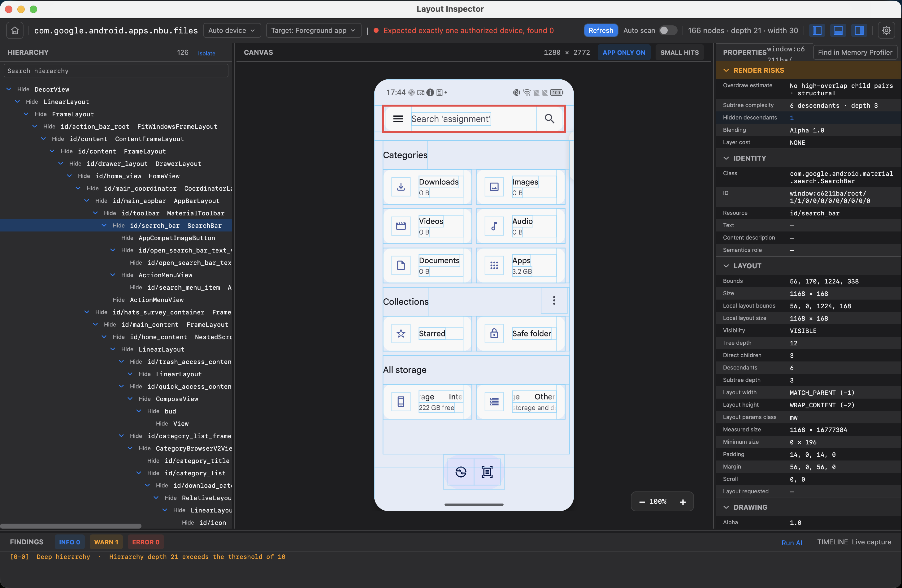Image resolution: width=902 pixels, height=588 pixels.
Task: Click the Downloads category icon
Action: coord(401,187)
